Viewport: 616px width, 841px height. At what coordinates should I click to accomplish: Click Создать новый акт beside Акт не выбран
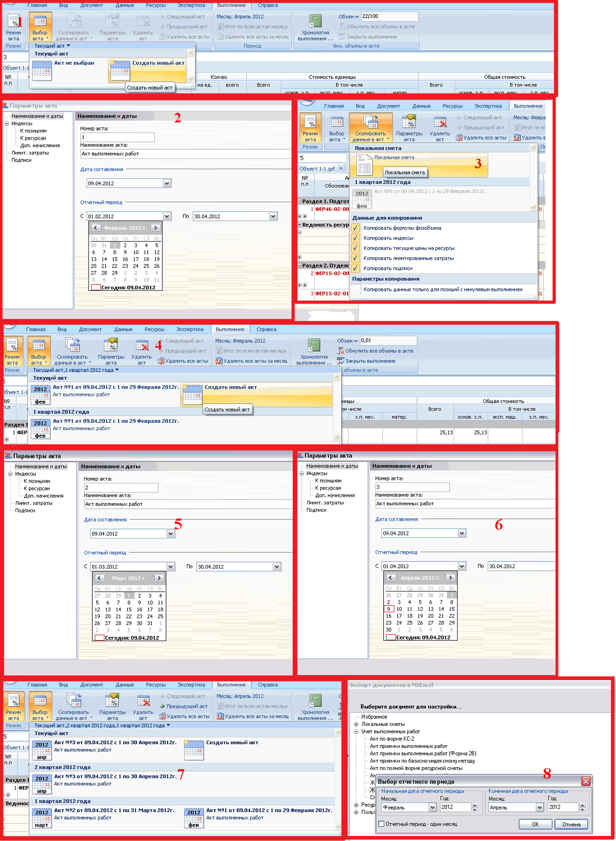click(148, 70)
